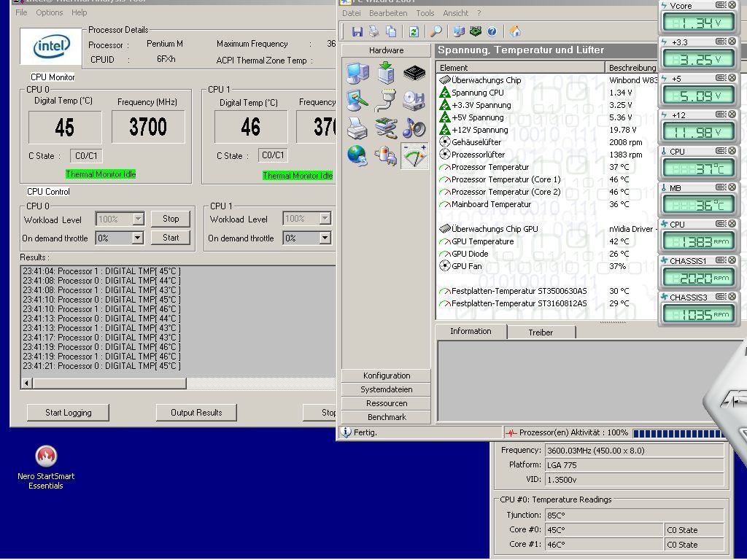
Task: Open the Drives disc and floppy icon
Action: tap(414, 100)
